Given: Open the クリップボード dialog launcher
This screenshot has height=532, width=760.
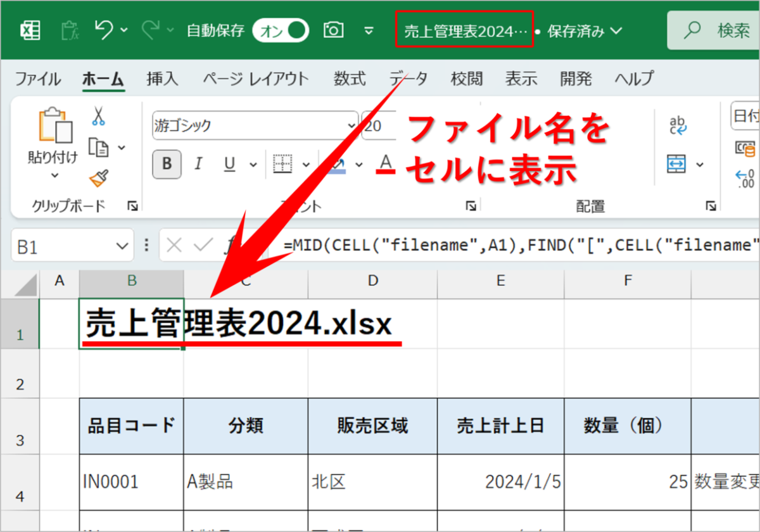Looking at the screenshot, I should tap(132, 205).
